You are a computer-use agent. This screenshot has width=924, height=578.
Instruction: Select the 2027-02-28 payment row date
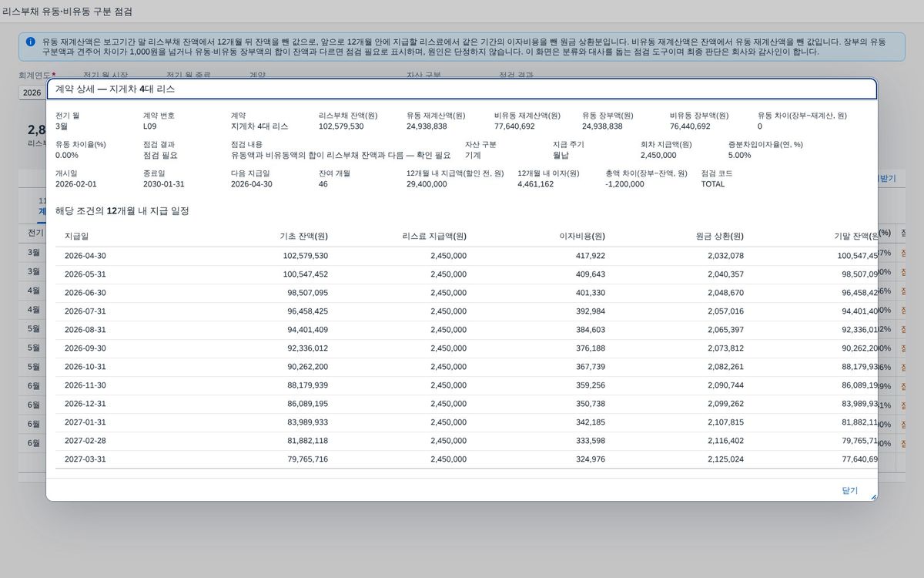pyautogui.click(x=85, y=441)
